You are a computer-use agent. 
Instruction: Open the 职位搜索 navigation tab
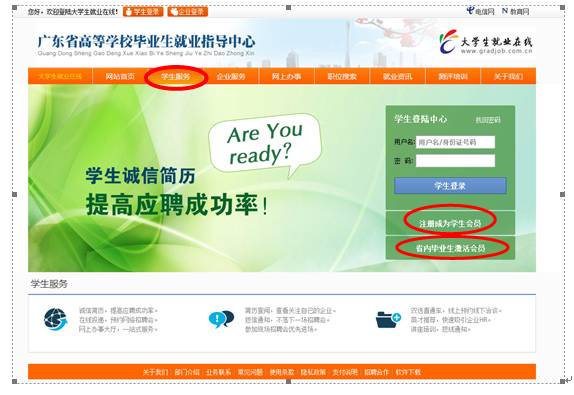[342, 77]
